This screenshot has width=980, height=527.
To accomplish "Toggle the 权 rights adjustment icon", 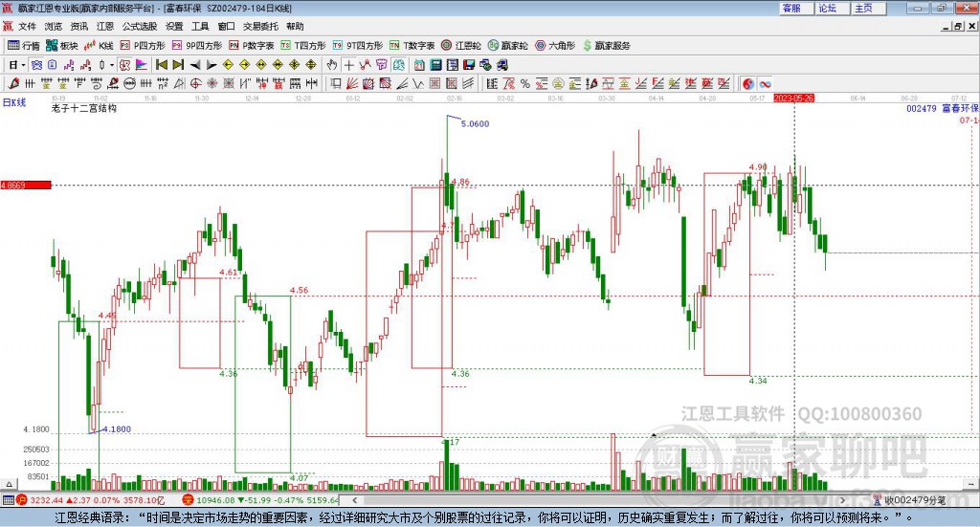I will [124, 65].
